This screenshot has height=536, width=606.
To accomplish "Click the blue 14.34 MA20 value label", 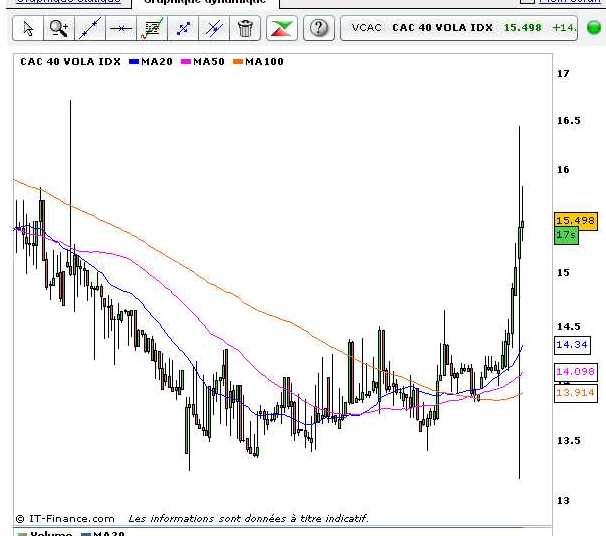I will 572,345.
